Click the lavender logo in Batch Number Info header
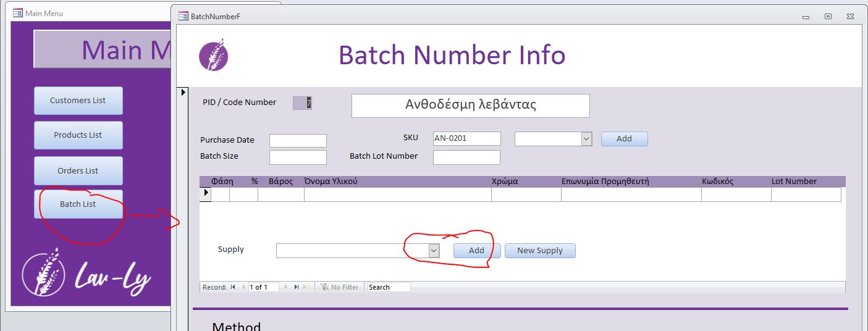868x331 pixels. tap(214, 55)
